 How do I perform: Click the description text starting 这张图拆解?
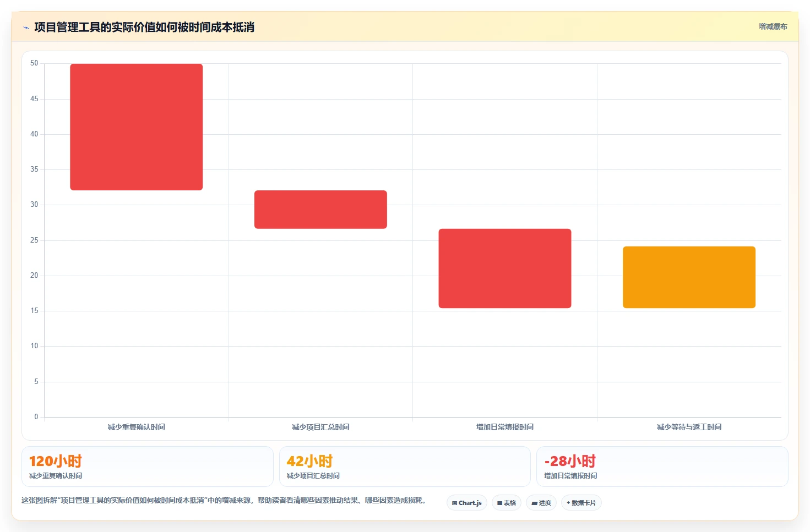coord(224,500)
